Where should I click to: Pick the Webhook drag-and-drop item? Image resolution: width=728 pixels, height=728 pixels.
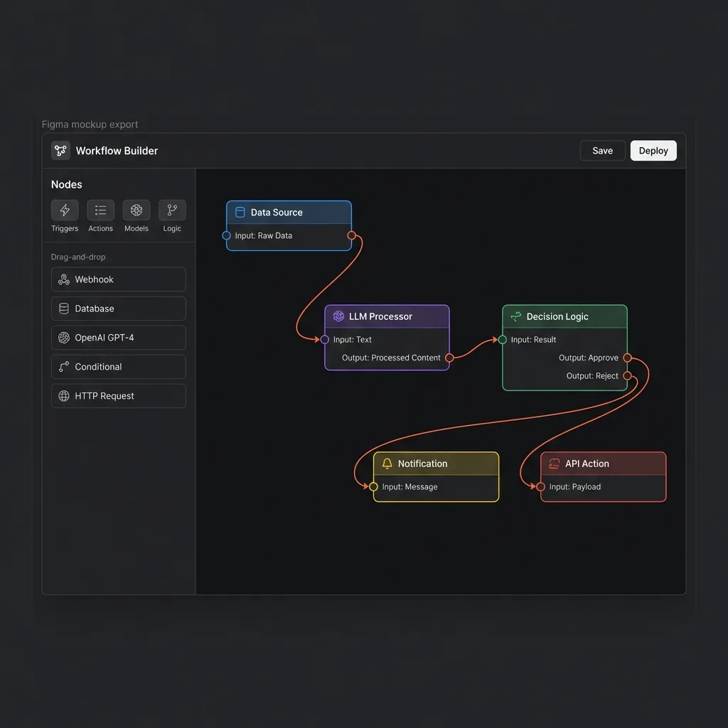click(x=119, y=279)
